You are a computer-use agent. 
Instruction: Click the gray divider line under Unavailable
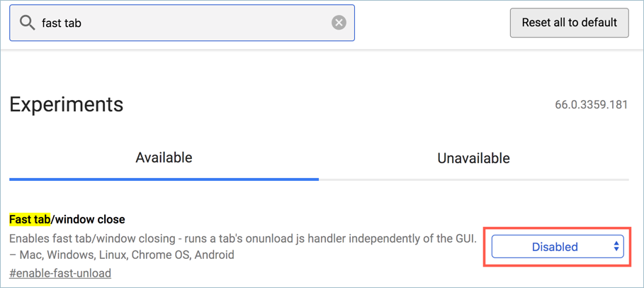(x=473, y=179)
